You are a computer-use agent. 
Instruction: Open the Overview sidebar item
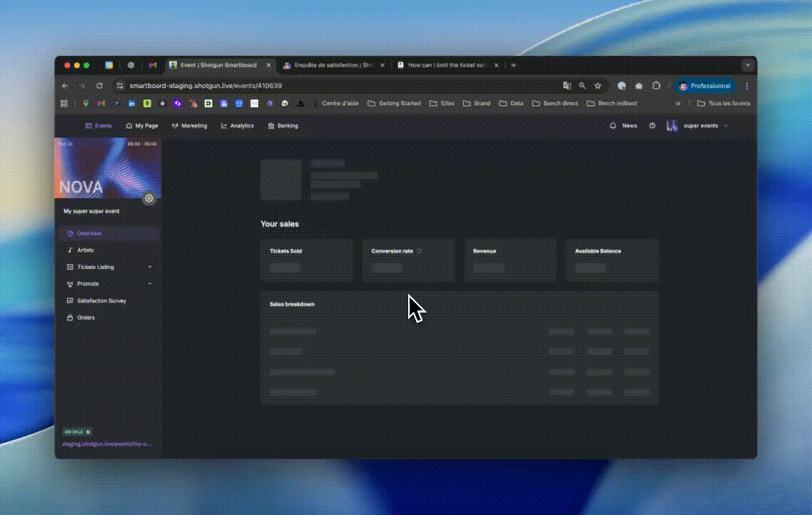108,233
